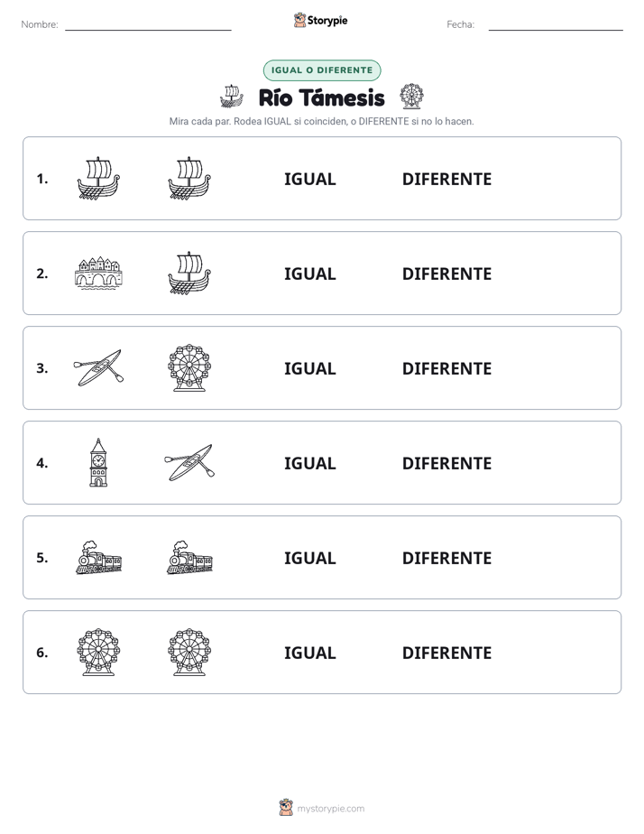The image size is (644, 834).
Task: Click the kayak icon in row 4
Action: [x=189, y=462]
